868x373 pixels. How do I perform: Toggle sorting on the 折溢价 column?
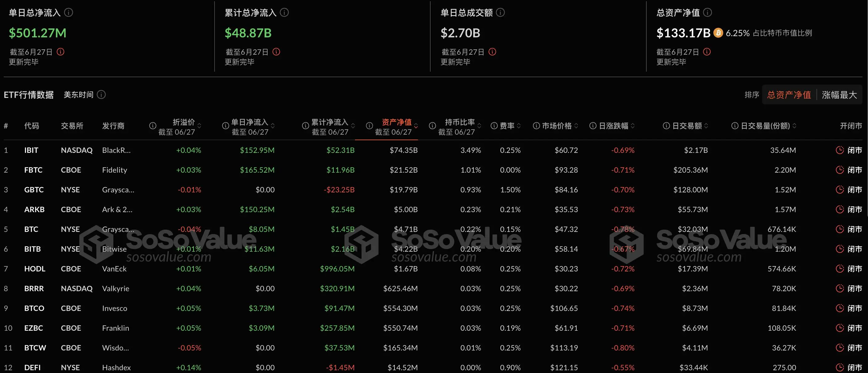click(x=199, y=125)
